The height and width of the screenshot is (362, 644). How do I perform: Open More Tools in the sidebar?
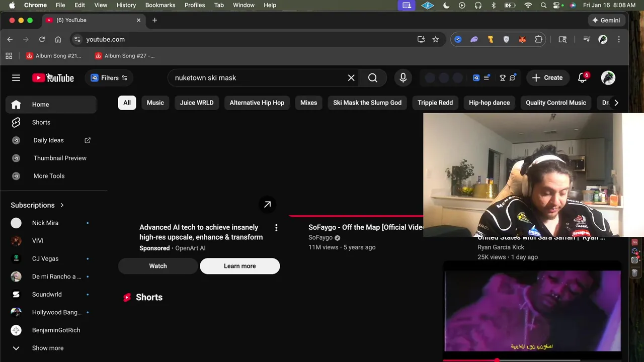click(51, 176)
